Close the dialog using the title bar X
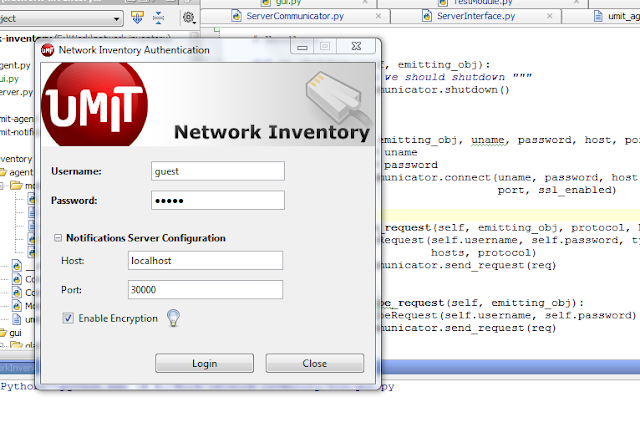 coord(356,47)
